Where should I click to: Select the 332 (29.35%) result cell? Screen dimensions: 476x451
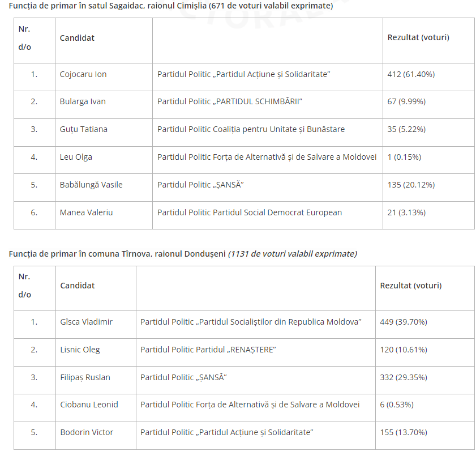(x=404, y=377)
